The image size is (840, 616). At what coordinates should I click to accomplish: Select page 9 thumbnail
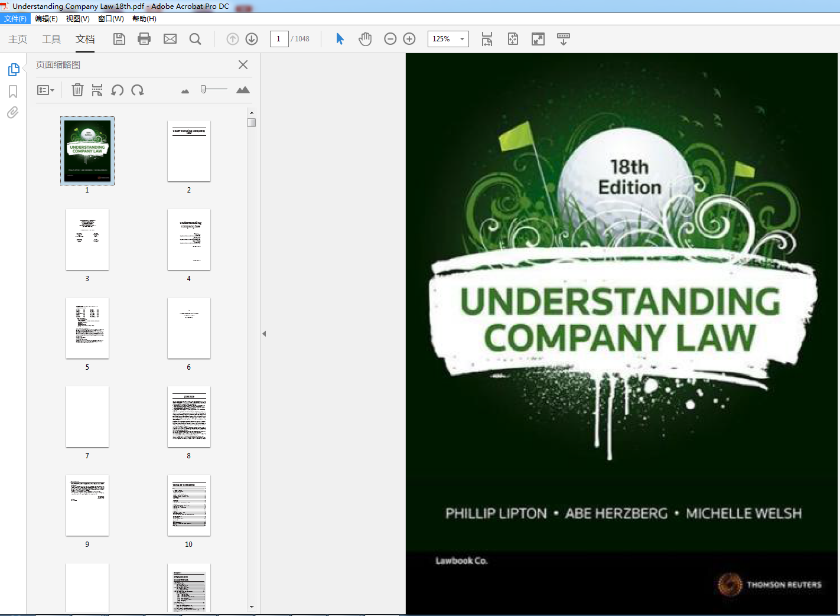coord(87,505)
